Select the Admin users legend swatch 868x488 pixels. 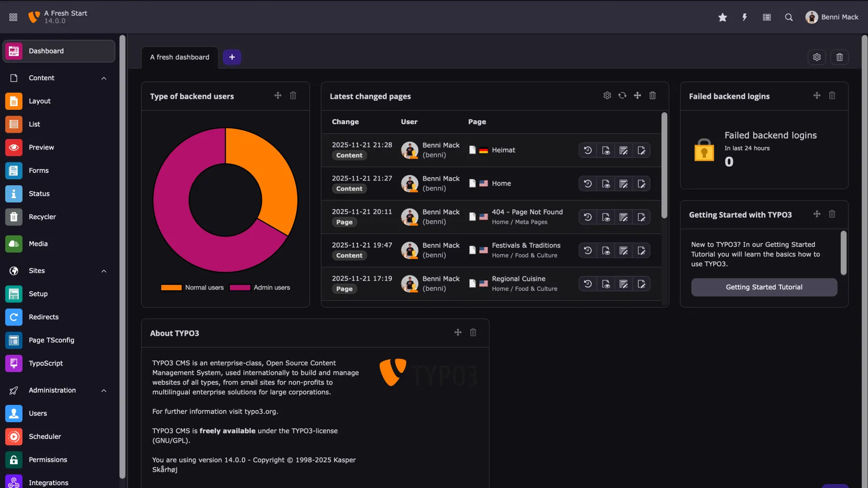240,287
